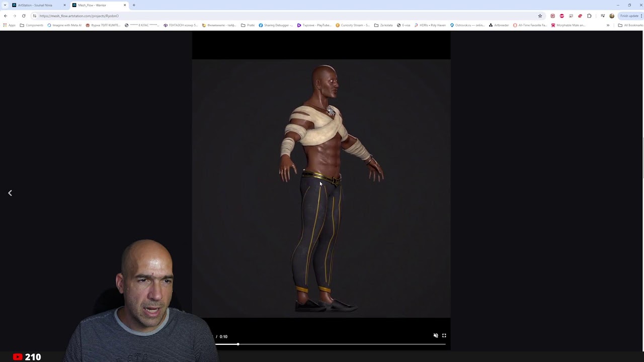
Task: Open the Components bookmark folder
Action: tap(32, 25)
